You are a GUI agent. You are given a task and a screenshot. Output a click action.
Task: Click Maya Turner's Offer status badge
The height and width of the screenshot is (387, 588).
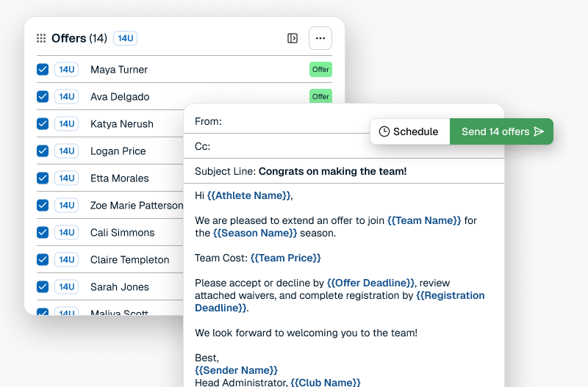(x=320, y=69)
